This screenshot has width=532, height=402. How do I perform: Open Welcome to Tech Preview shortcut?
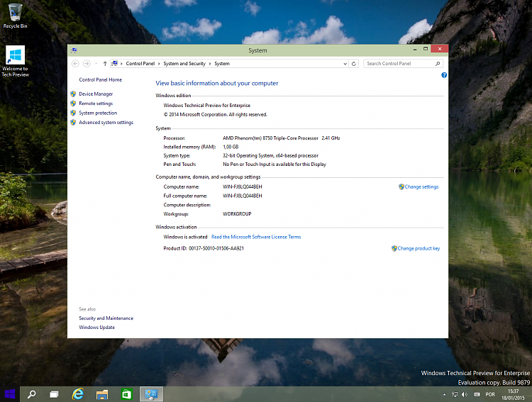click(16, 62)
